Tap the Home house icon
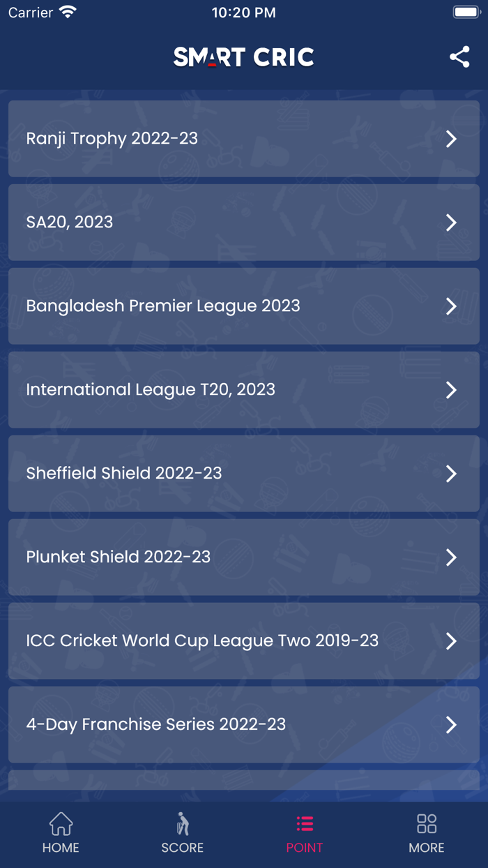This screenshot has width=488, height=868. point(61,824)
